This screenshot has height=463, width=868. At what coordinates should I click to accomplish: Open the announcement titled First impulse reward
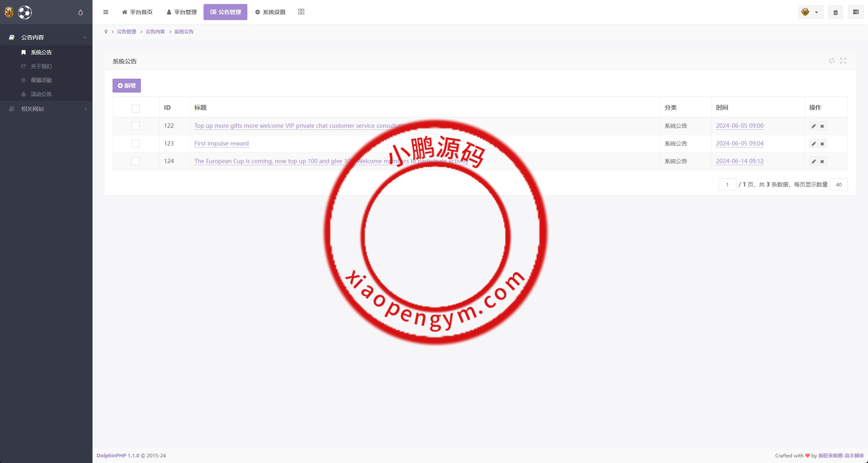point(221,143)
